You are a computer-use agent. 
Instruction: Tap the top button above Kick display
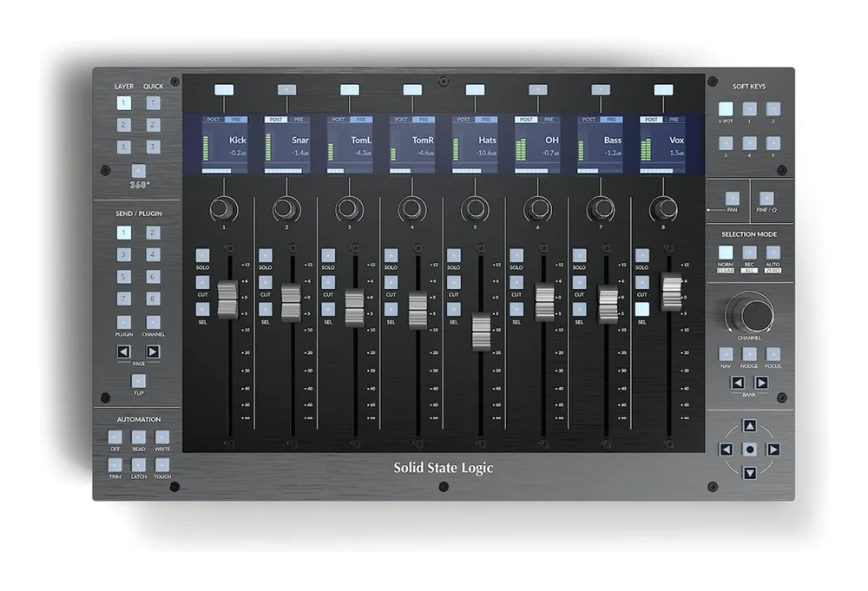tap(224, 89)
